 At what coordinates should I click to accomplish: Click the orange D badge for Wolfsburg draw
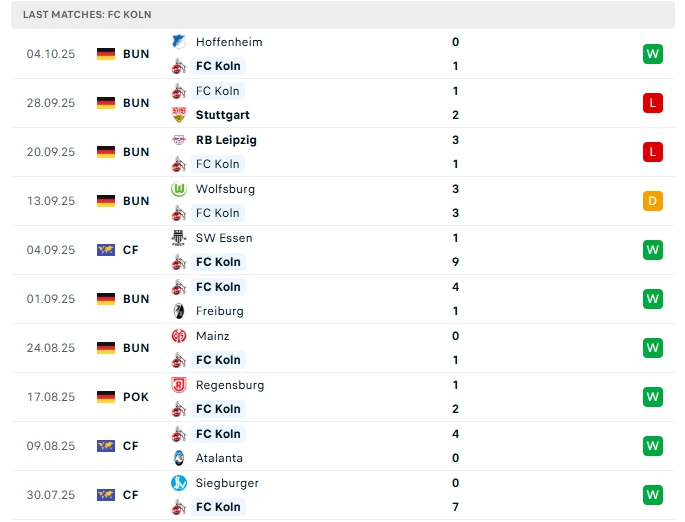[653, 201]
